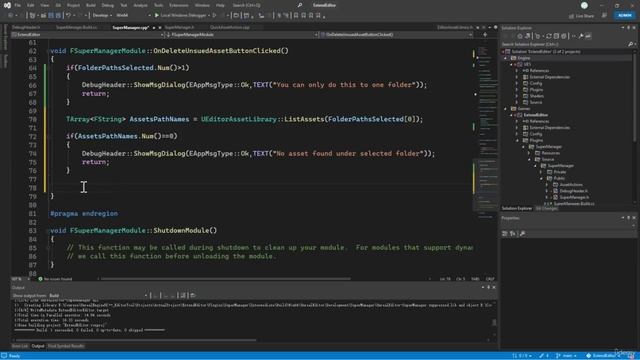Expand the Resources folder under SuperManager

[x=529, y=153]
